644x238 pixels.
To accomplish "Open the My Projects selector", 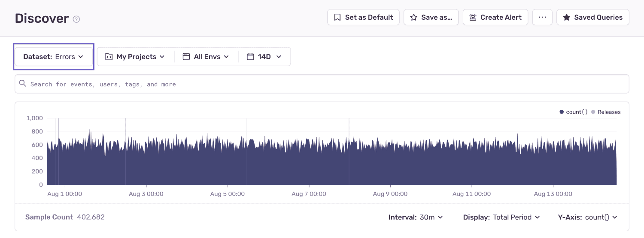I will [x=135, y=57].
